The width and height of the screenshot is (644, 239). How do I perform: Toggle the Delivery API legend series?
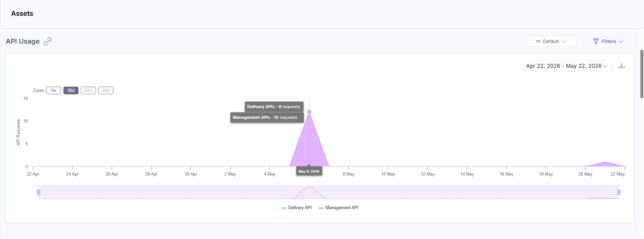(296, 208)
